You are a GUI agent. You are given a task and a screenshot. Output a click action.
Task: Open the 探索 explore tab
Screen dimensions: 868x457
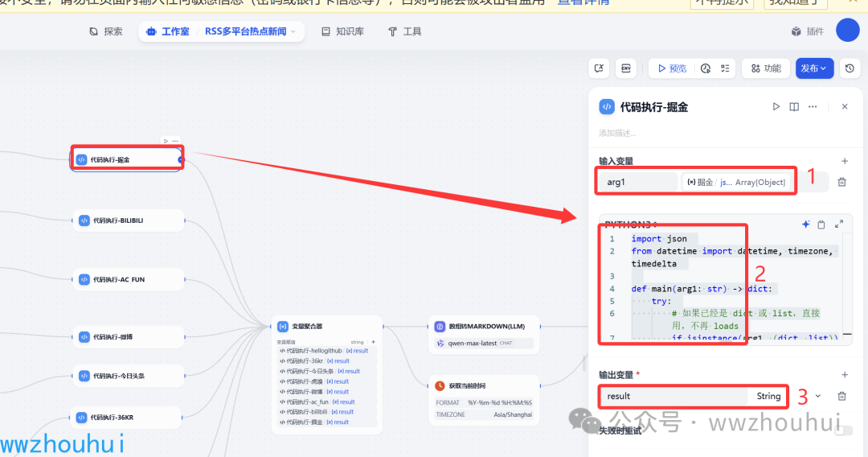[x=106, y=31]
